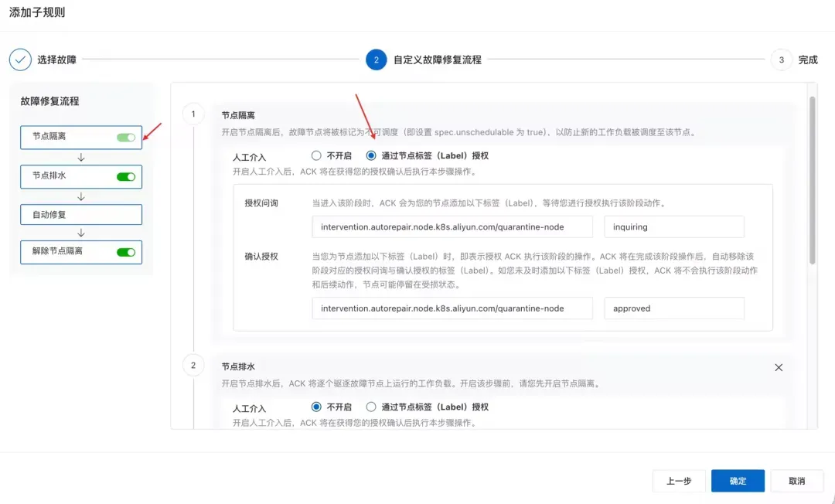
Task: Toggle the 节点隔离 switch in the flow list
Action: pos(126,138)
